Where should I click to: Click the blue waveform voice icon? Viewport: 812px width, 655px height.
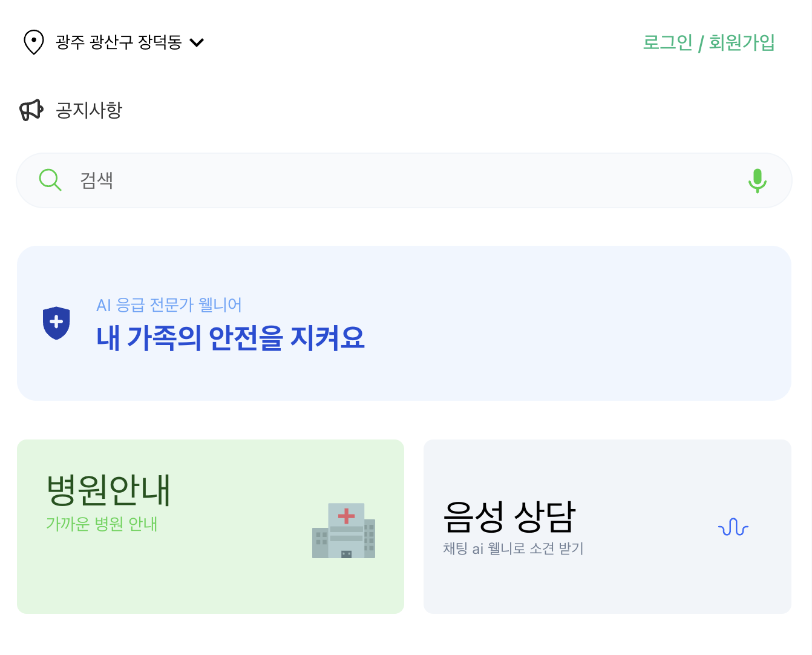733,527
